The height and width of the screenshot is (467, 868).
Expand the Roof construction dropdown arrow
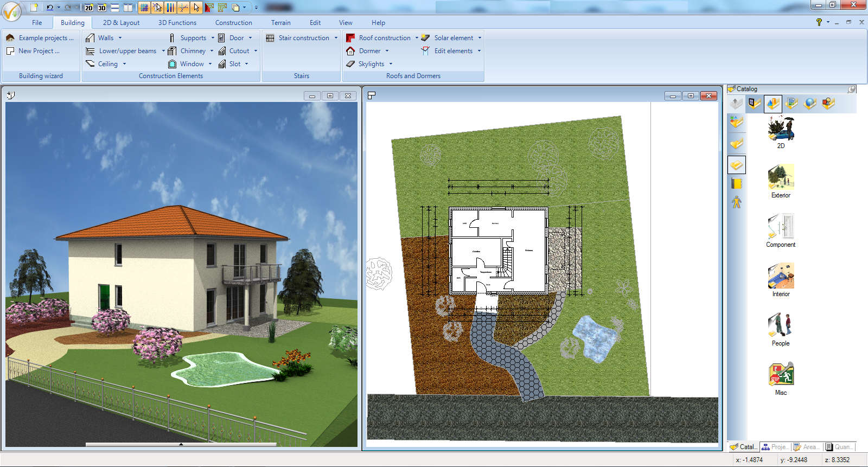pos(417,38)
